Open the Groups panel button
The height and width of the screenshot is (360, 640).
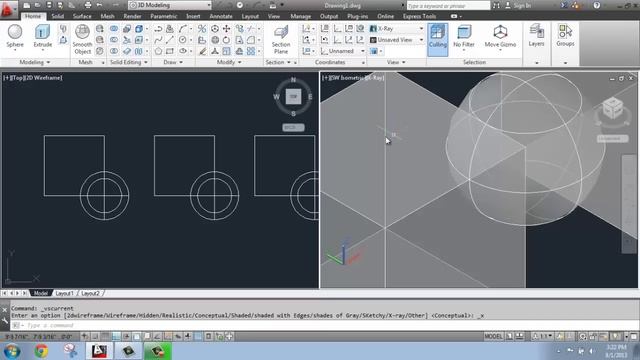coord(565,36)
